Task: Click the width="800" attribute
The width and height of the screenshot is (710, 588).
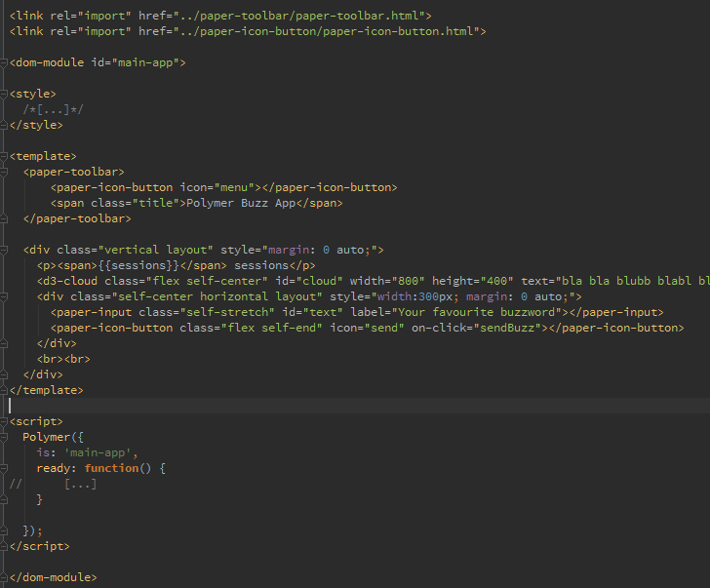Action: click(x=387, y=281)
